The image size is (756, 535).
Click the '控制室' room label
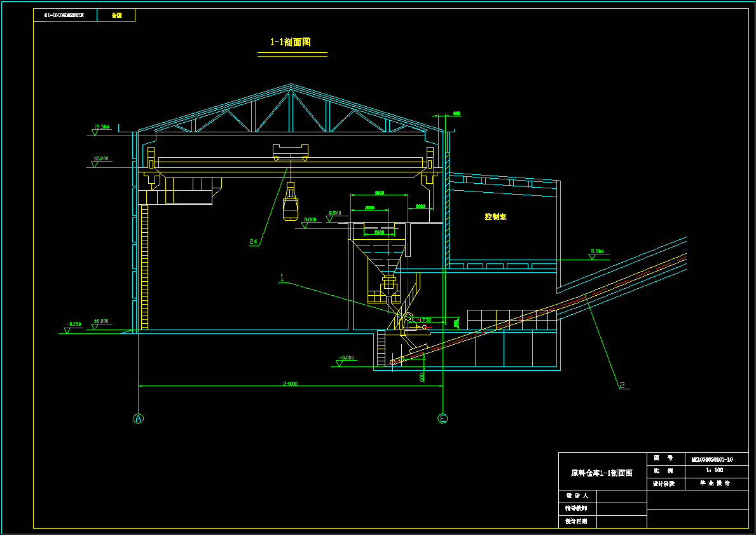point(496,216)
